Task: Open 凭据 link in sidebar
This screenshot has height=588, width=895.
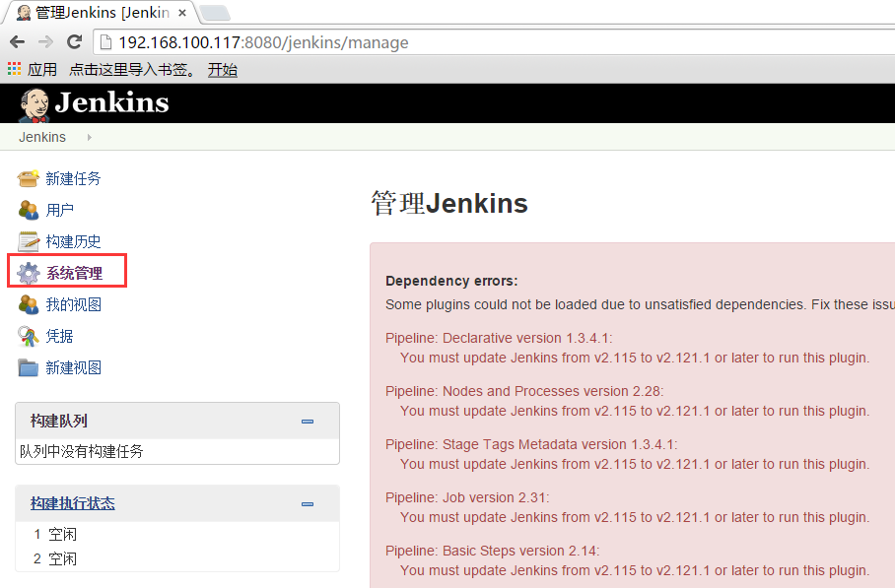Action: [x=59, y=336]
